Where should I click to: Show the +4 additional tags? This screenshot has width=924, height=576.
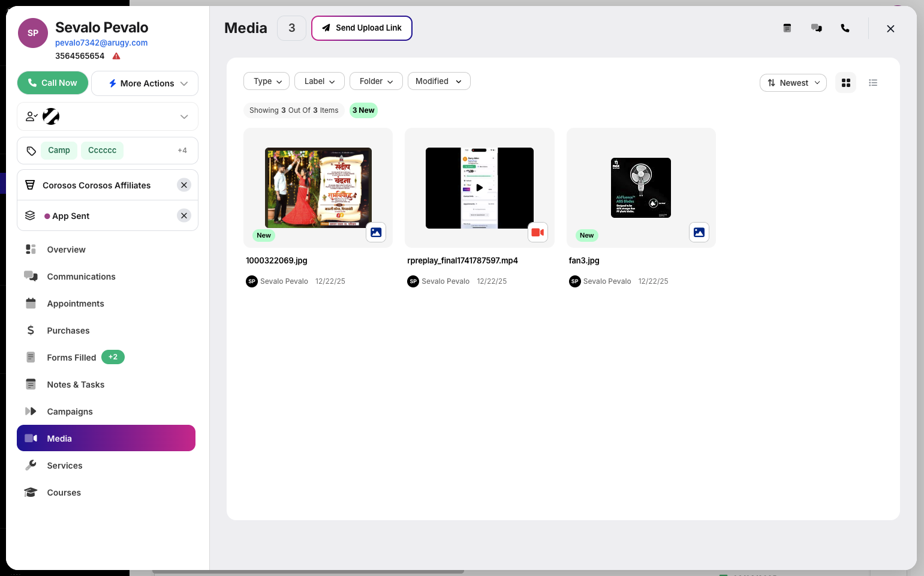[182, 151]
